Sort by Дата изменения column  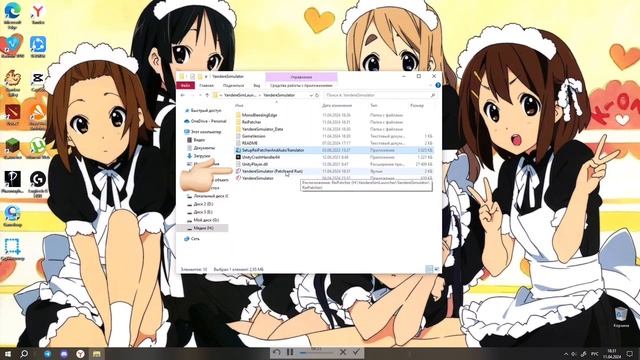[x=337, y=106]
